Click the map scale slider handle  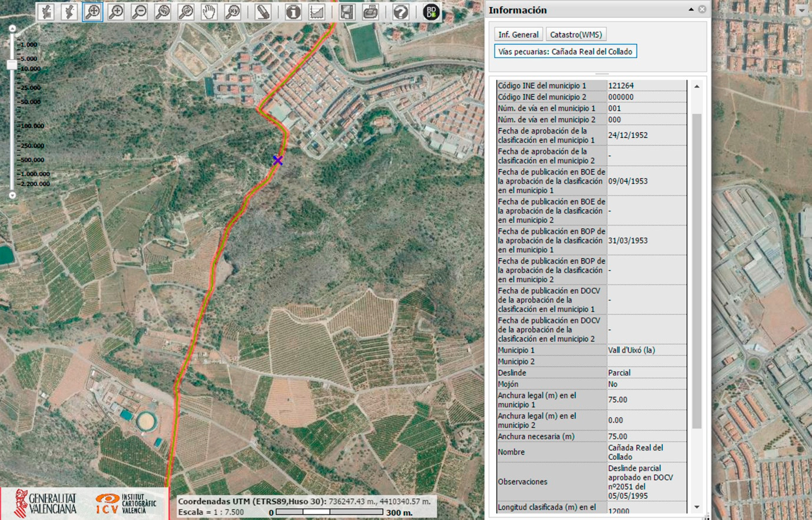point(12,65)
